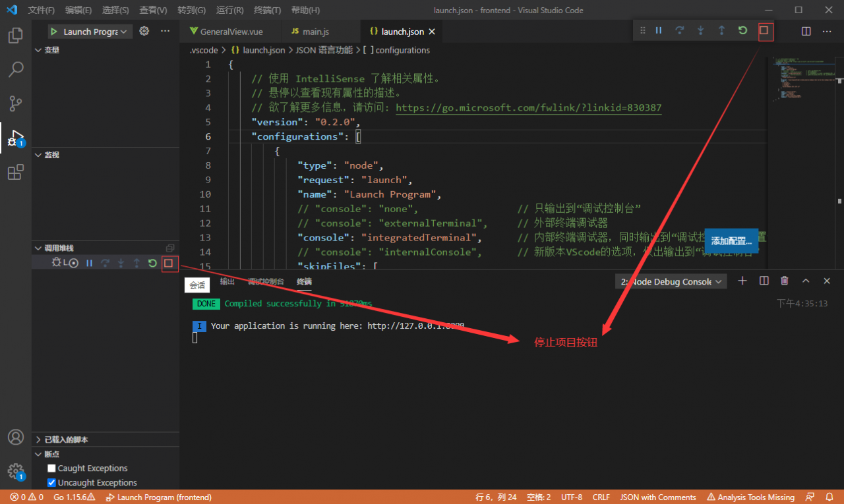Open the 转到(G) menu
844x504 pixels.
(191, 11)
